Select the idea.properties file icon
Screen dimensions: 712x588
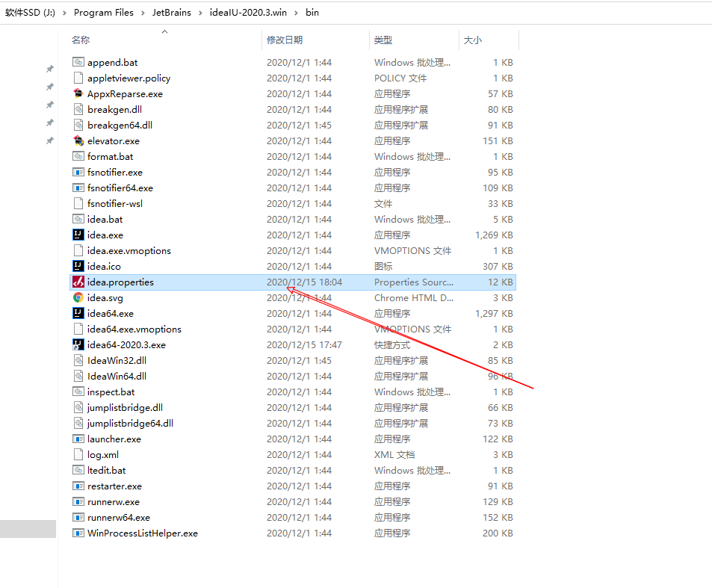click(x=79, y=282)
